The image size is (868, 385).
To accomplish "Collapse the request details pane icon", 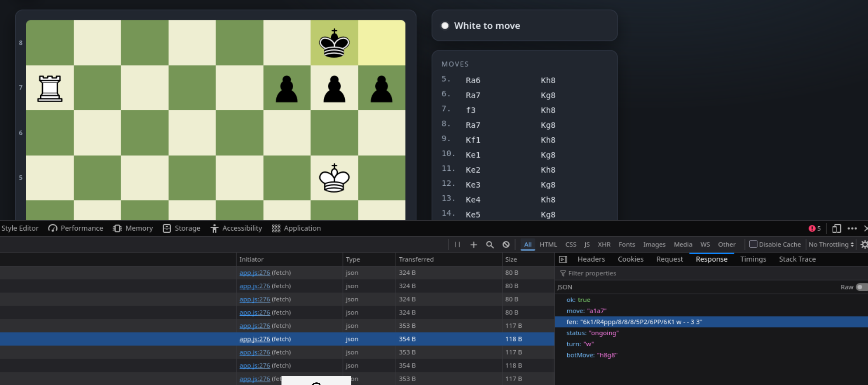I will [563, 259].
